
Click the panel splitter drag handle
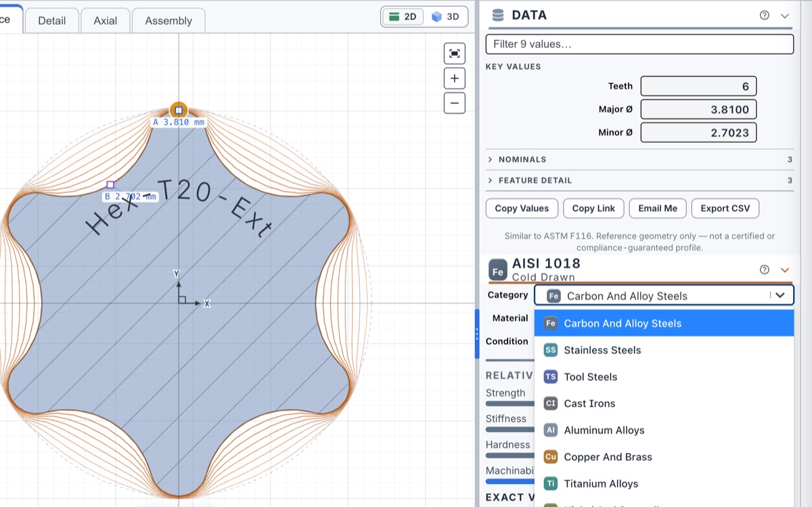(477, 334)
